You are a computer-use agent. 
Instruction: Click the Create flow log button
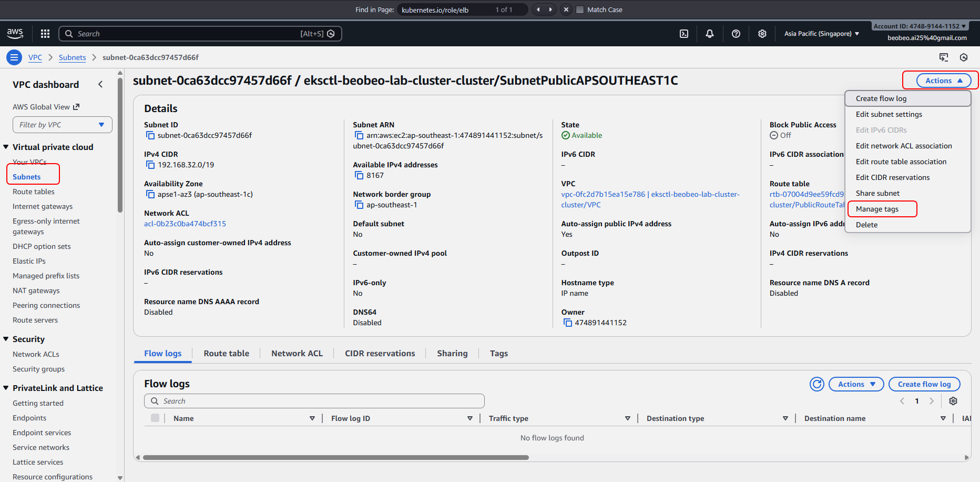pyautogui.click(x=924, y=384)
